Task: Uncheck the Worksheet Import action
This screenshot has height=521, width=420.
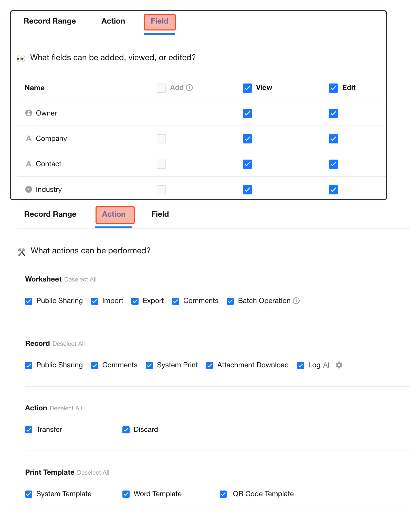Action: 95,301
